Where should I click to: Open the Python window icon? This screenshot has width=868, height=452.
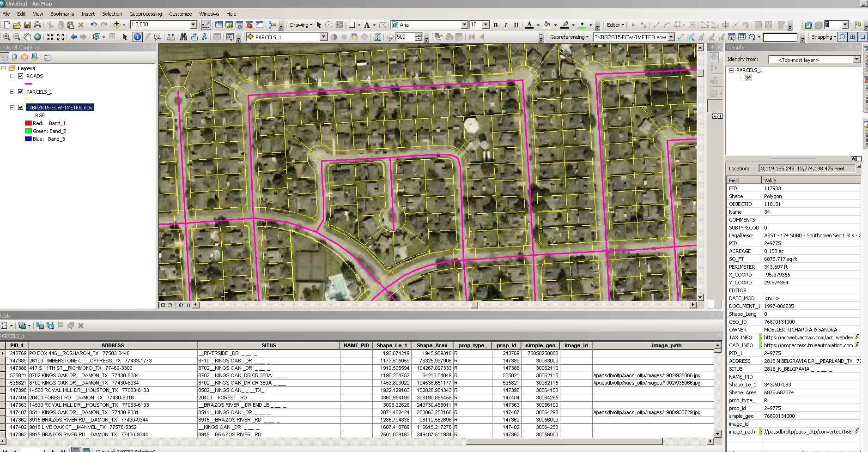260,25
